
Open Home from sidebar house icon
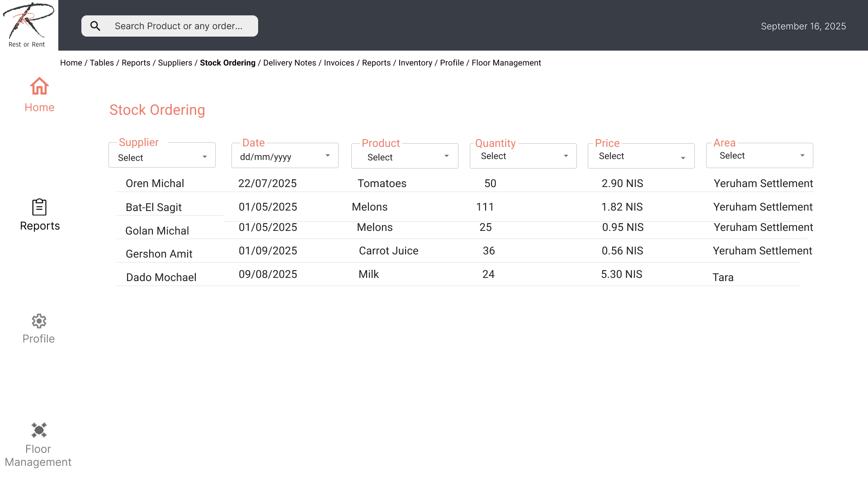[x=39, y=86]
